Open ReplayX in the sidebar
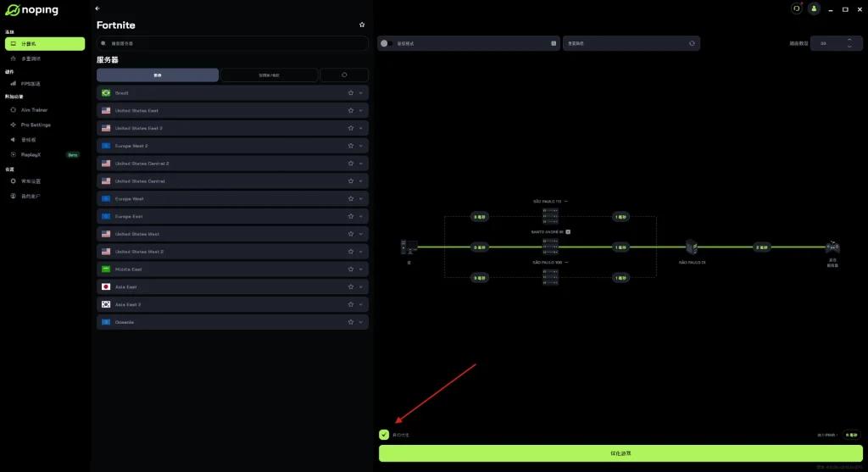This screenshot has height=472, width=868. tap(45, 155)
